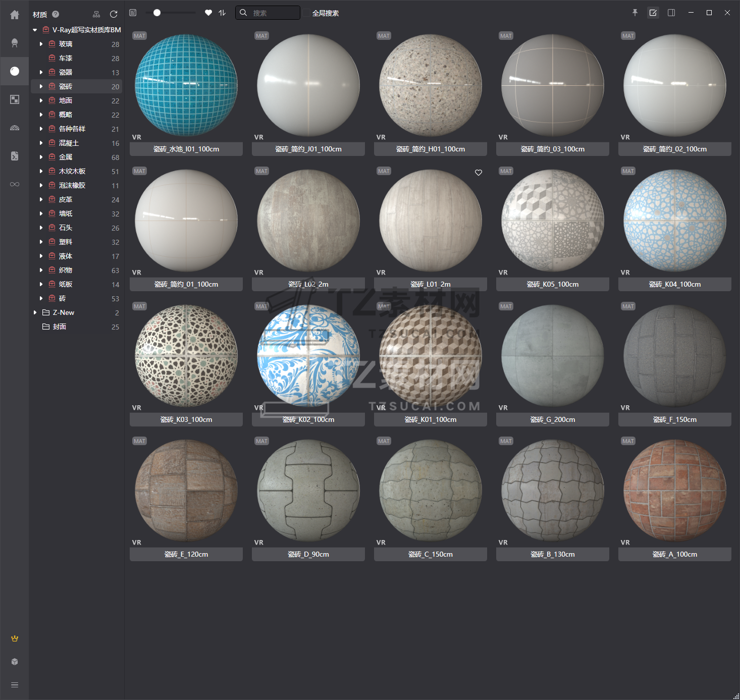Click the folder icon beside 封面
740x700 pixels.
(x=46, y=327)
